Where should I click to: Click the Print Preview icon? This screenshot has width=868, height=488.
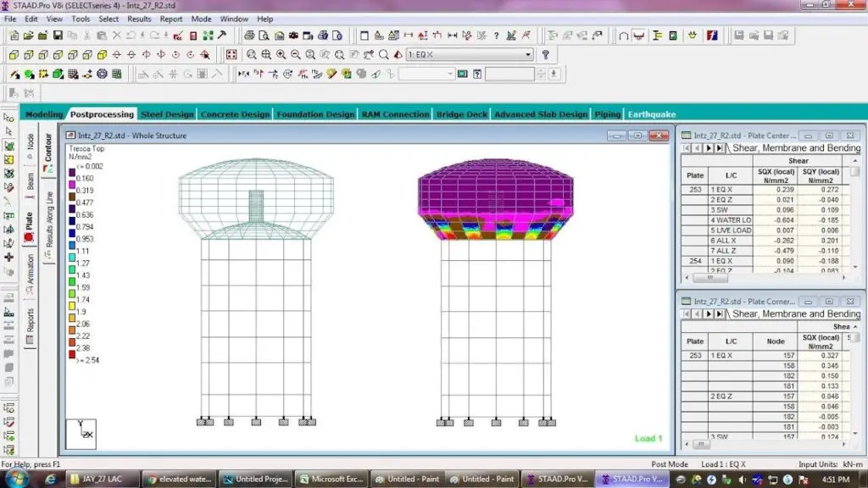click(x=264, y=36)
